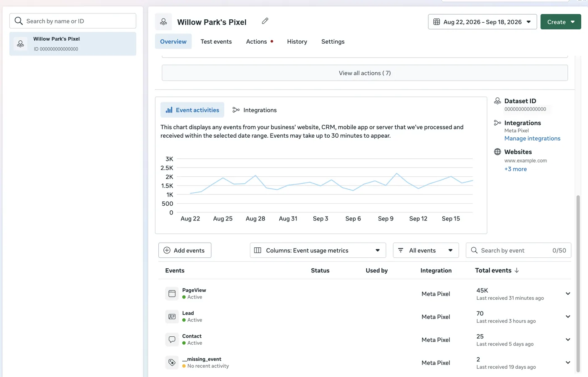
Task: Open the Actions tab
Action: [257, 42]
